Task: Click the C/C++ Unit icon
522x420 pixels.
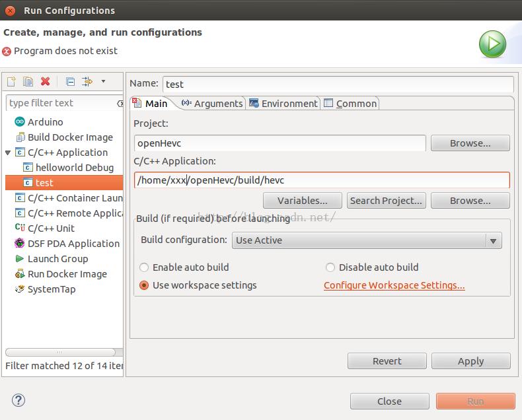Action: click(x=20, y=228)
